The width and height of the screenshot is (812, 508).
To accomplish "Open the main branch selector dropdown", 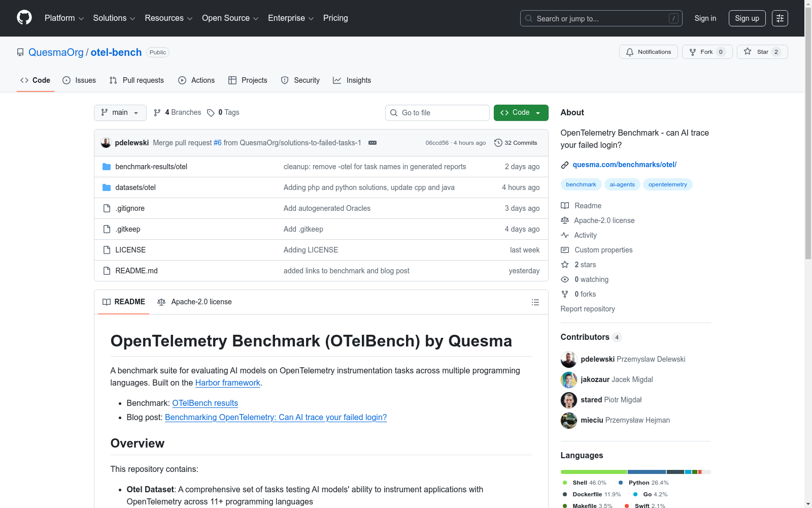I will pyautogui.click(x=120, y=113).
